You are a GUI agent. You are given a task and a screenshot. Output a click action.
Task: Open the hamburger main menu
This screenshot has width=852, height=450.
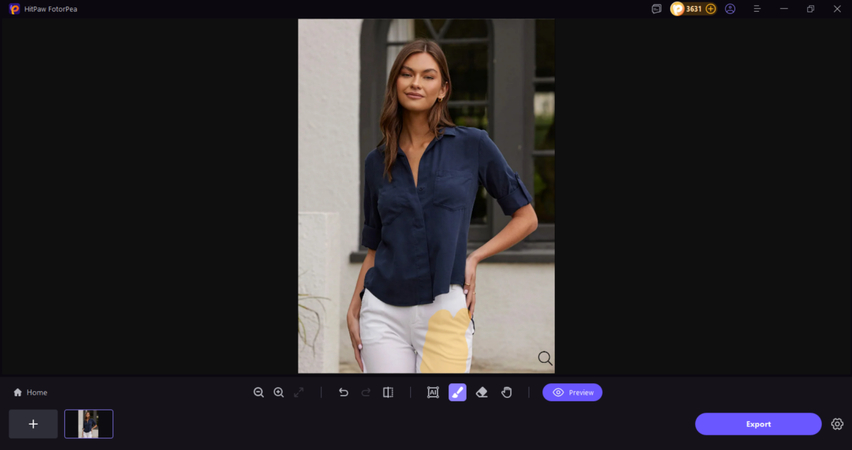pyautogui.click(x=757, y=9)
